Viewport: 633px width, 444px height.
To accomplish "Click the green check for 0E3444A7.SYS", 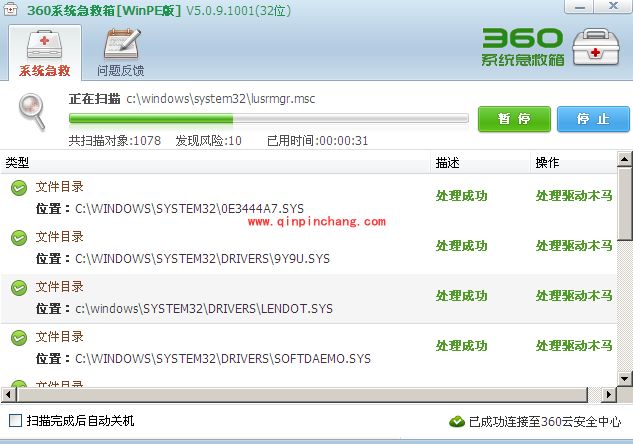I will pos(19,188).
